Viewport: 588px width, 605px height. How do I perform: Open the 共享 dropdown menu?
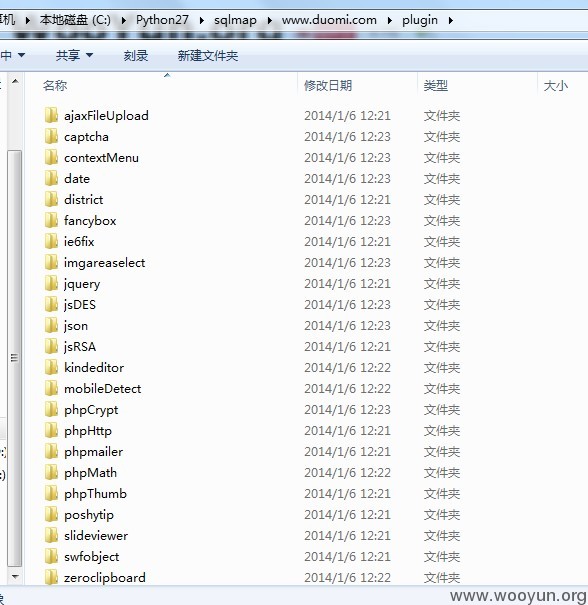point(74,56)
